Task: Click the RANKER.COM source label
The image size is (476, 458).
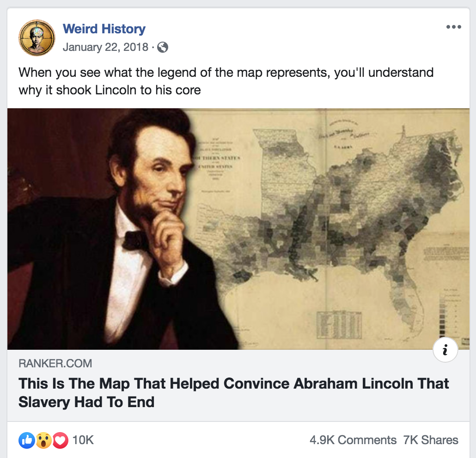Action: click(55, 363)
